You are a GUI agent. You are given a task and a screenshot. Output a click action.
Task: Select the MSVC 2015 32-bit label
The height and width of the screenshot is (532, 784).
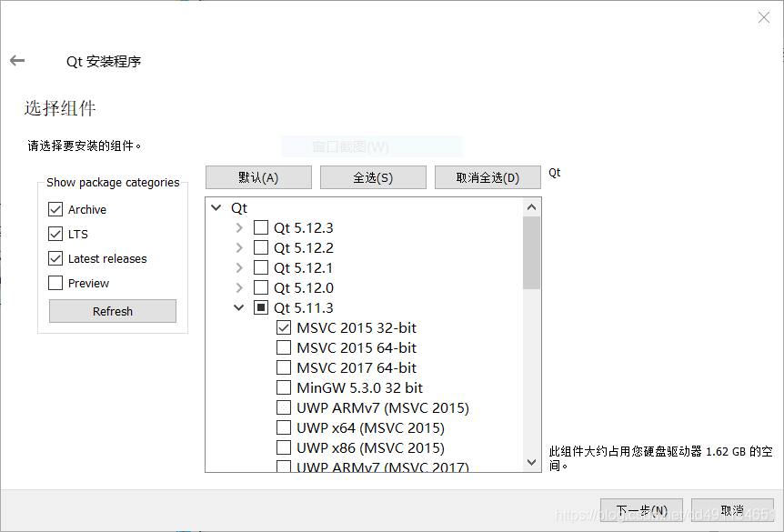tap(357, 328)
